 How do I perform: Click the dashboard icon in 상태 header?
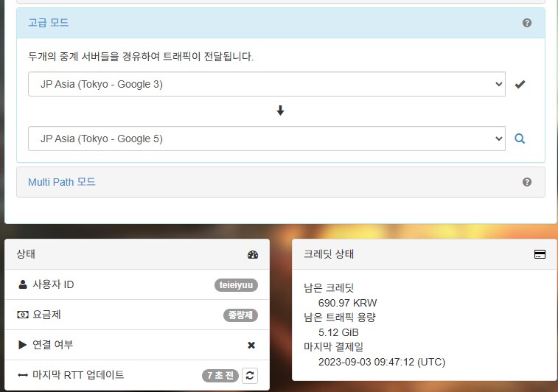coord(253,254)
